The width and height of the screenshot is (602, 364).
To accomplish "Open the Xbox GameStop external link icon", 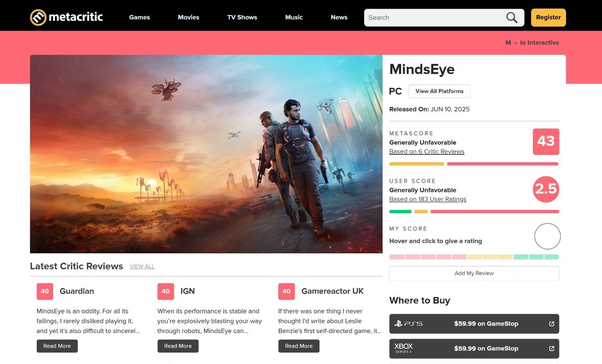I will [551, 348].
